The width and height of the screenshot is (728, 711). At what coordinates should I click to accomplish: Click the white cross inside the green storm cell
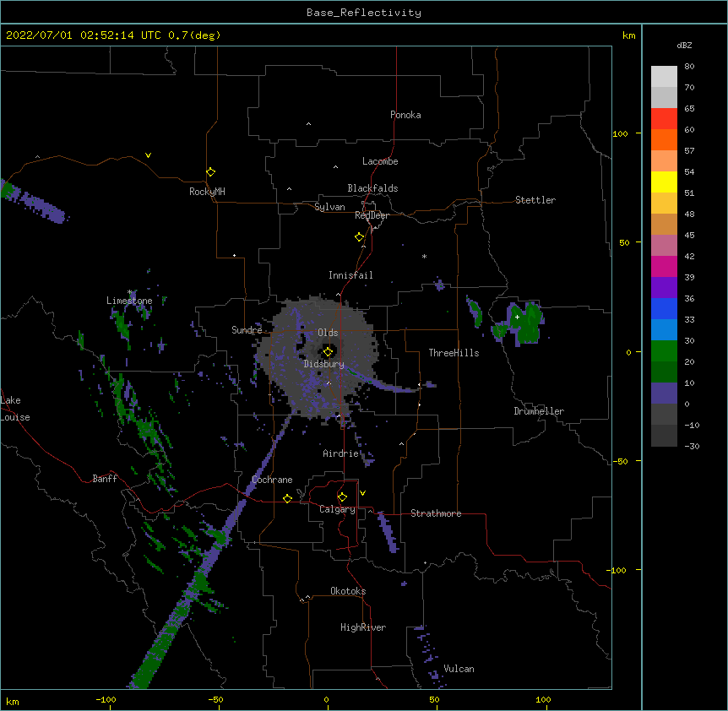coord(517,317)
